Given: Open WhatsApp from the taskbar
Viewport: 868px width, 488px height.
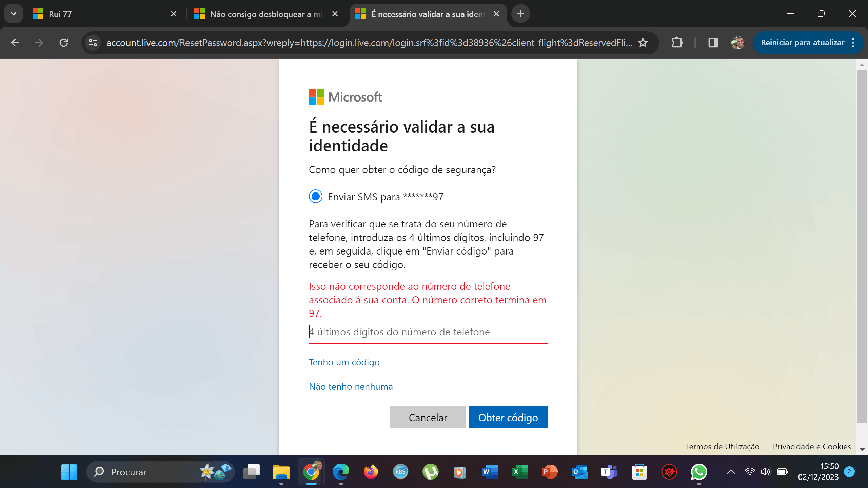Looking at the screenshot, I should coord(699,472).
